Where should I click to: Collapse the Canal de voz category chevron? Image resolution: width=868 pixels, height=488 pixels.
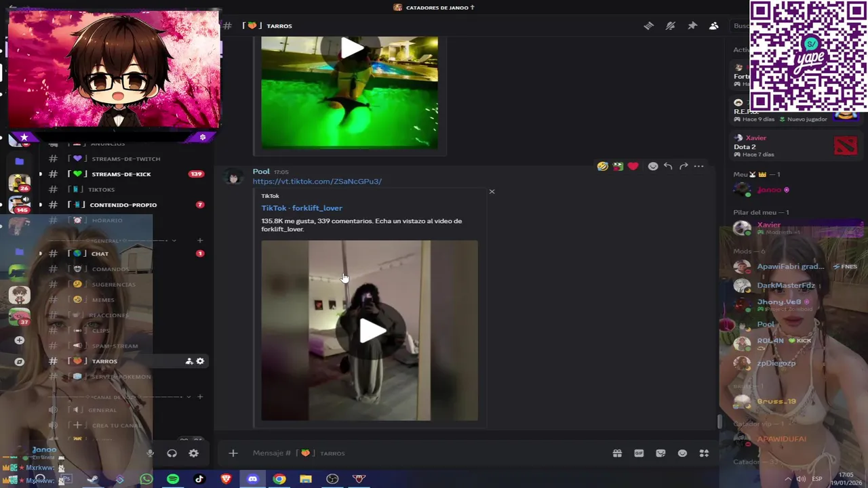click(x=189, y=397)
